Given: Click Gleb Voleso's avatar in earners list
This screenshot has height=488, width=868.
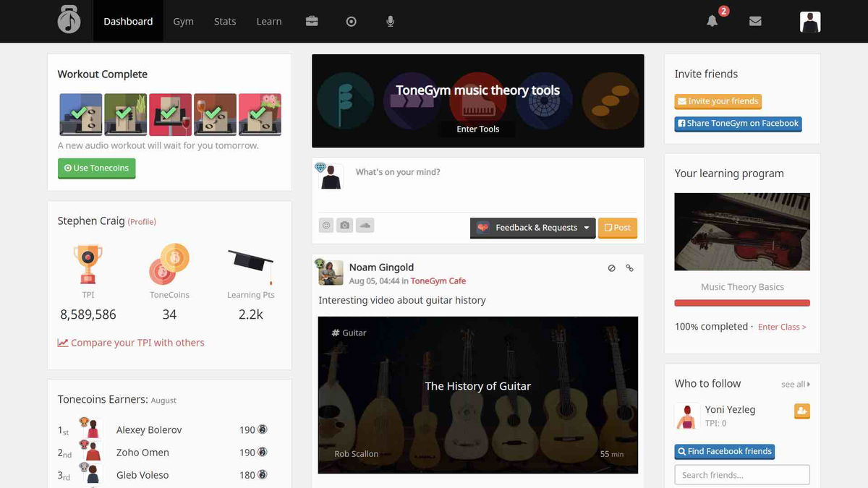Looking at the screenshot, I should [x=91, y=474].
